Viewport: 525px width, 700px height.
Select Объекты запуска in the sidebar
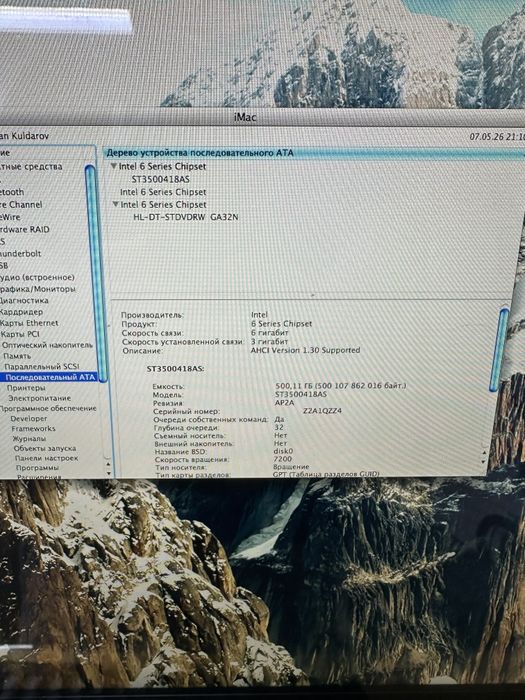coord(45,448)
